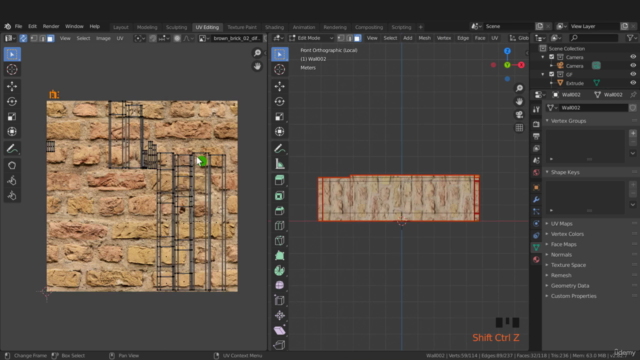Select the Smooth tool in 3D viewport
Screen dimensions: 640x360
(280, 285)
